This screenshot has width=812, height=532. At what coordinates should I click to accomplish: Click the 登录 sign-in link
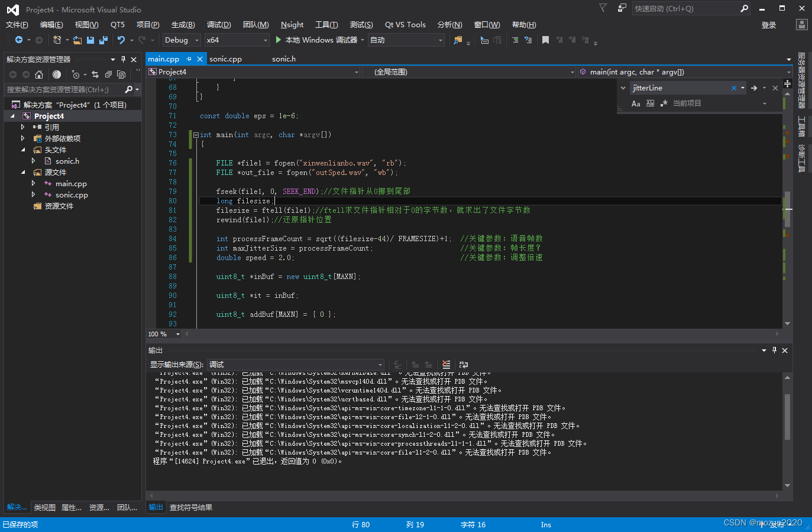tap(769, 25)
